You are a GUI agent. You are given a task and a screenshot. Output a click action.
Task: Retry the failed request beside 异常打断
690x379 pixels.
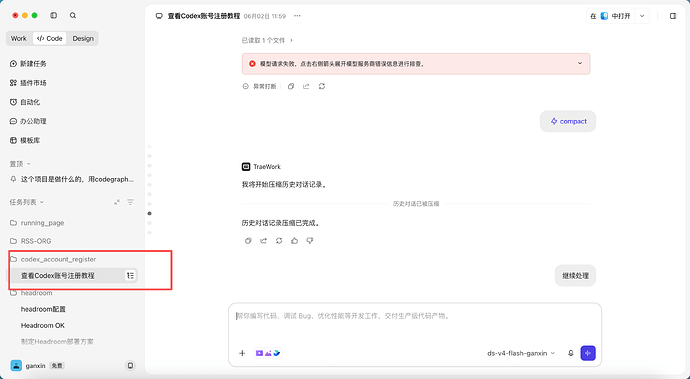coord(322,86)
